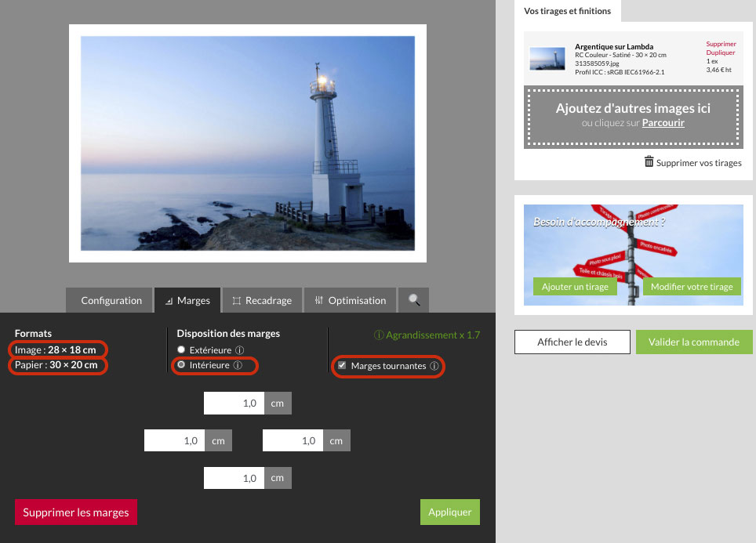The image size is (756, 543).
Task: Click info icon before Agrandissement x 1.7
Action: click(x=379, y=335)
